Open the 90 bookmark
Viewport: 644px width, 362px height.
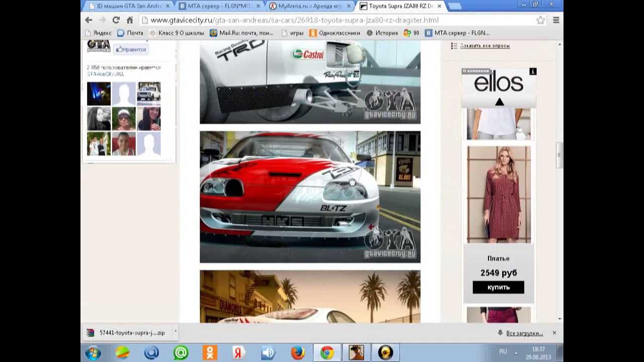point(411,33)
